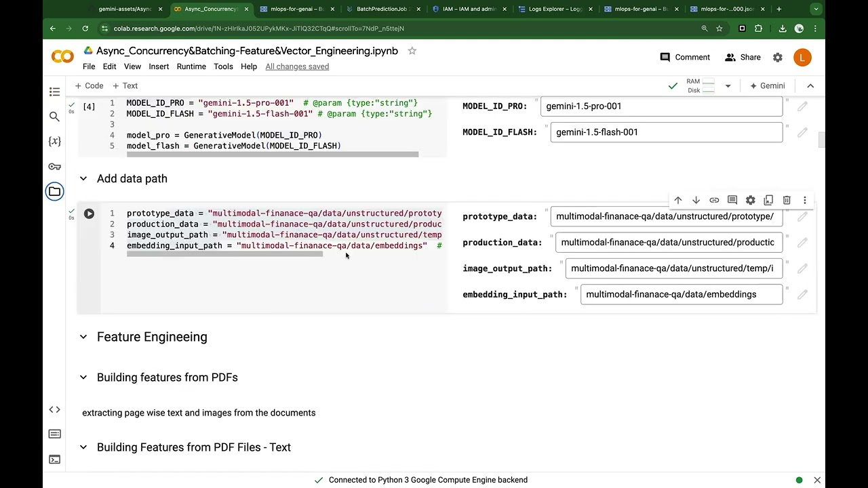Screen dimensions: 868x488
Task: Open Colab settings gear icon
Action: 778,58
